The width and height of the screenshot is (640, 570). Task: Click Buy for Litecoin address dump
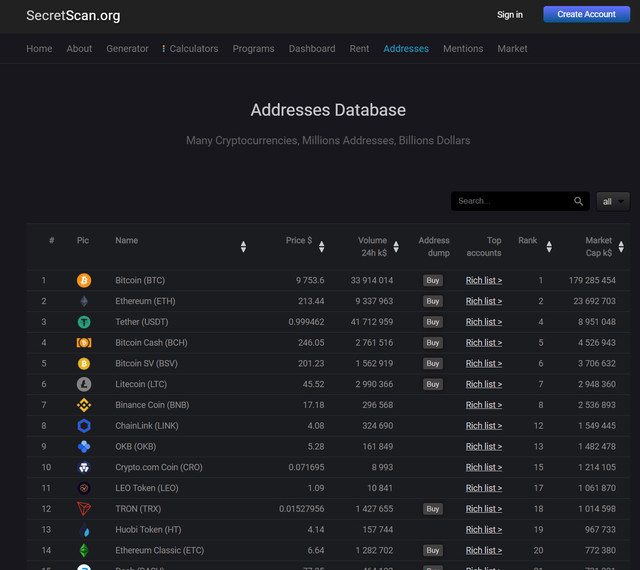coord(433,384)
